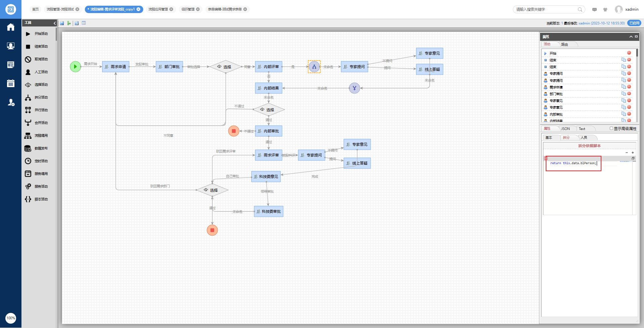Click the 已启用 status button

click(634, 23)
